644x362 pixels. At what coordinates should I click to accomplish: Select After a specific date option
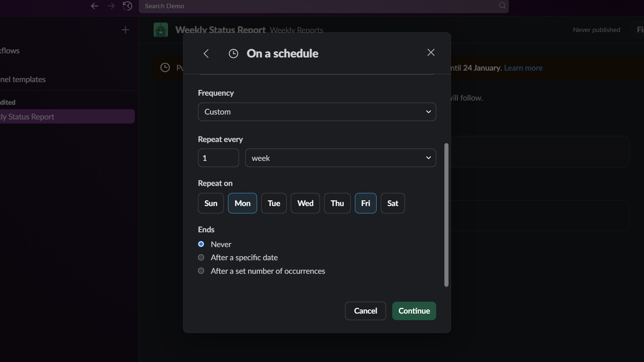(201, 257)
